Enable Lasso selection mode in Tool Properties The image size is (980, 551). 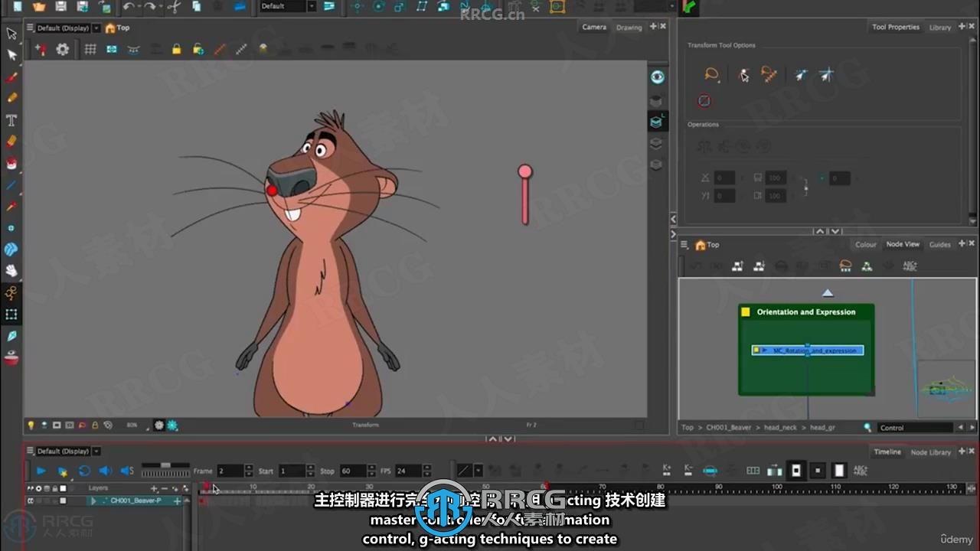point(711,74)
